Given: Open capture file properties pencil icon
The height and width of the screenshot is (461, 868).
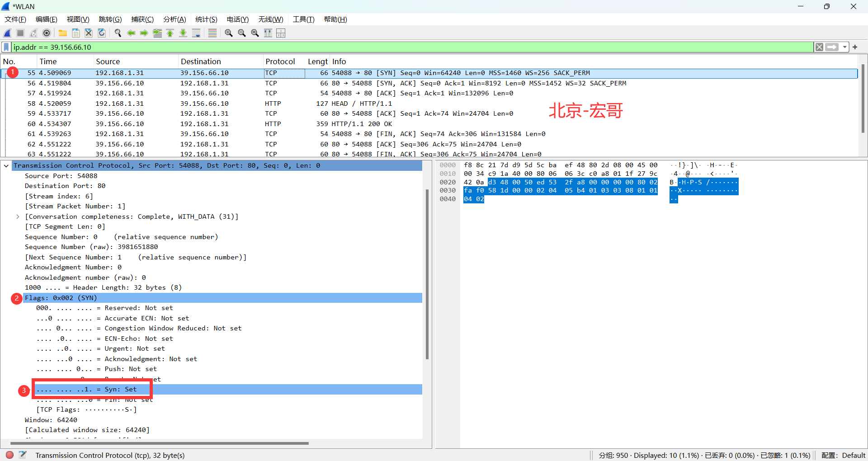Looking at the screenshot, I should [23, 455].
